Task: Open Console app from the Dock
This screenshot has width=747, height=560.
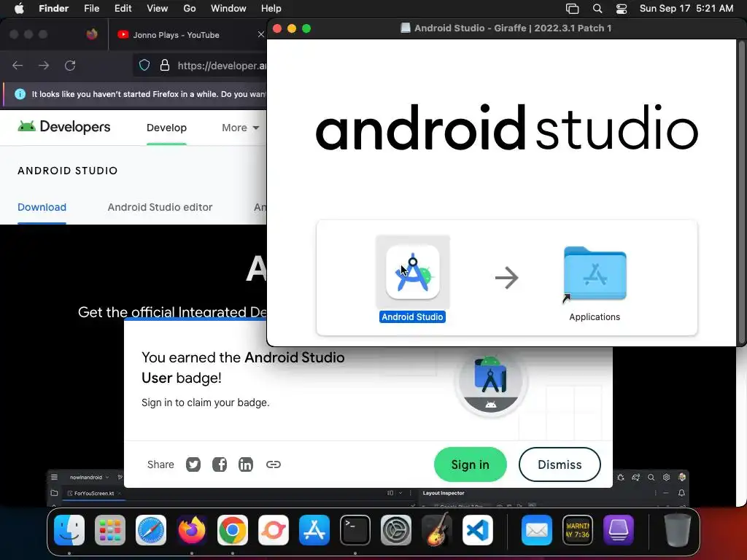Action: coord(578,530)
